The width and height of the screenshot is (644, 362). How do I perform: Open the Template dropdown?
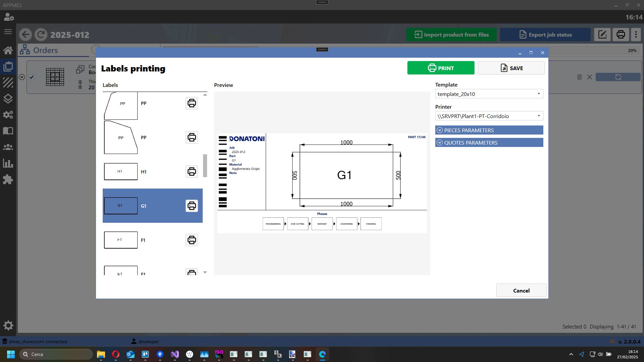[489, 94]
